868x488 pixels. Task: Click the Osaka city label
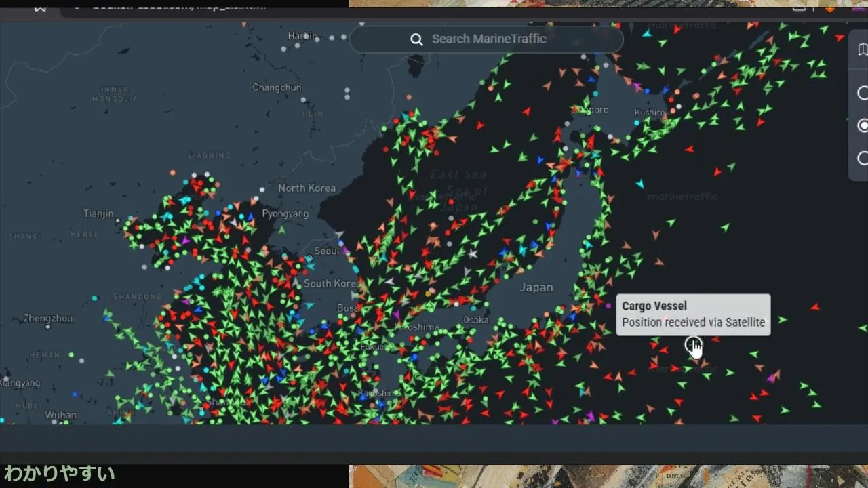pos(476,320)
